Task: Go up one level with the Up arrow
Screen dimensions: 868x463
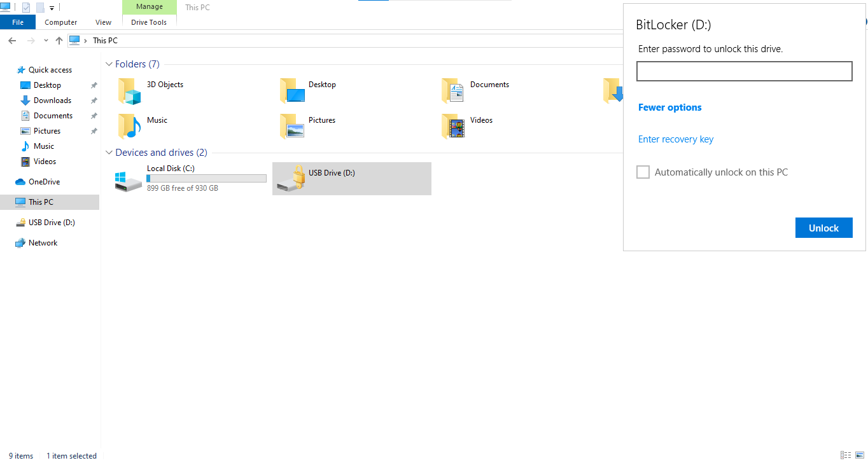Action: (x=59, y=41)
